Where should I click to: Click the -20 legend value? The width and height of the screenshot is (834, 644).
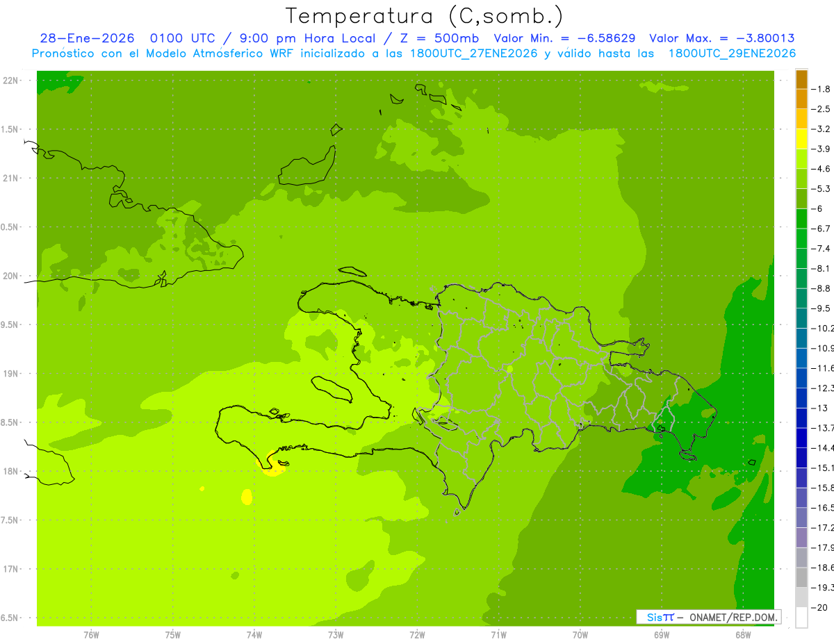[819, 607]
